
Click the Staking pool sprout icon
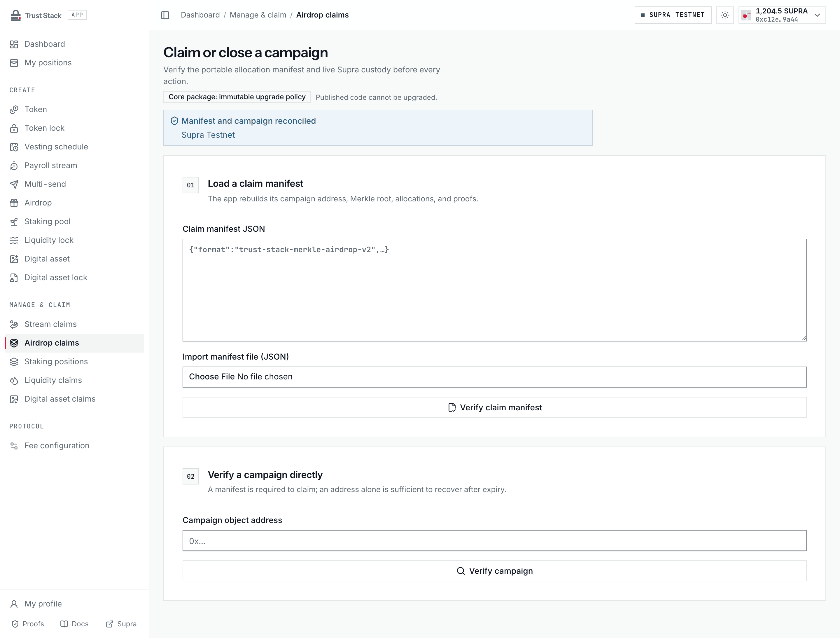(14, 222)
